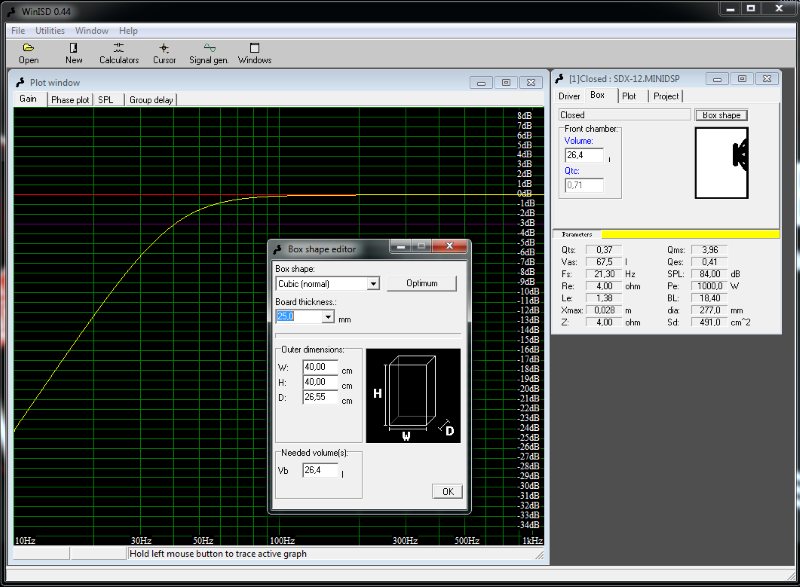
Task: Select the Box tab in project window
Action: click(597, 95)
